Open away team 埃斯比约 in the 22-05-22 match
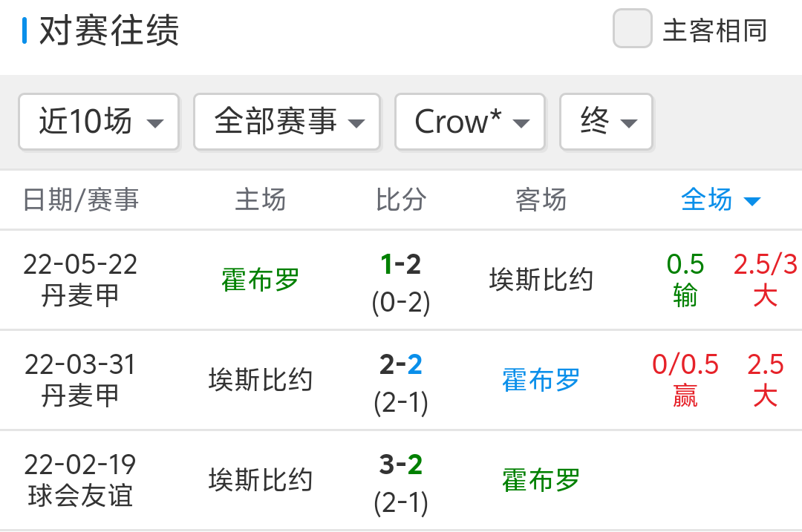The image size is (802, 532). [x=541, y=280]
